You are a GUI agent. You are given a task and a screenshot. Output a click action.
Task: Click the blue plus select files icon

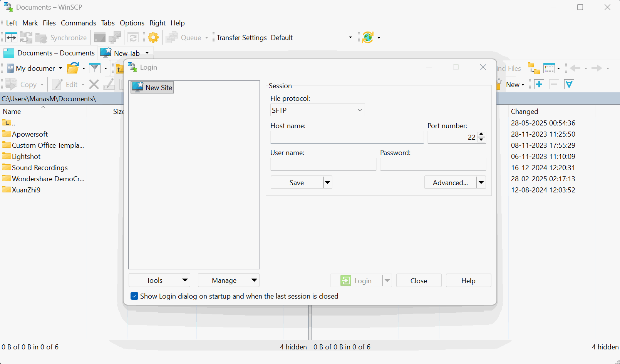(539, 84)
